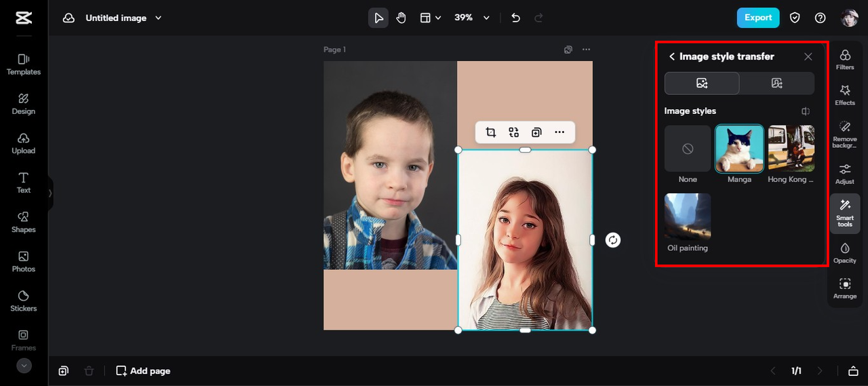
Task: Switch to the second portrait style tab
Action: click(777, 83)
